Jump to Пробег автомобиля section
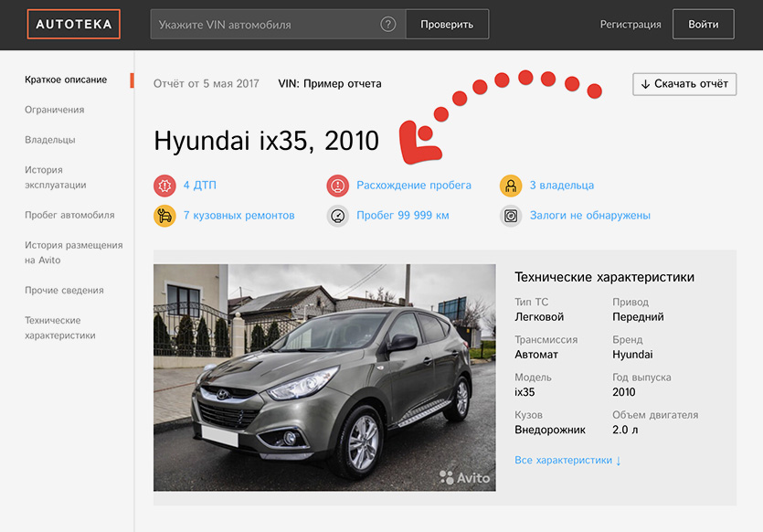 [x=69, y=215]
